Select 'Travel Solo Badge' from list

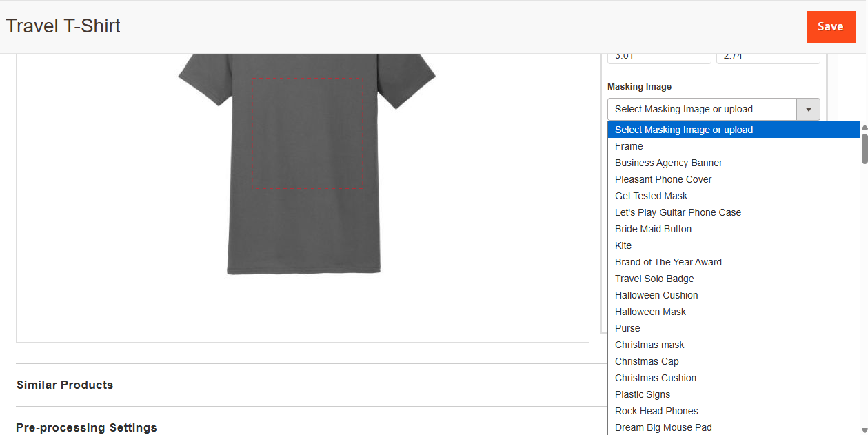click(x=654, y=279)
